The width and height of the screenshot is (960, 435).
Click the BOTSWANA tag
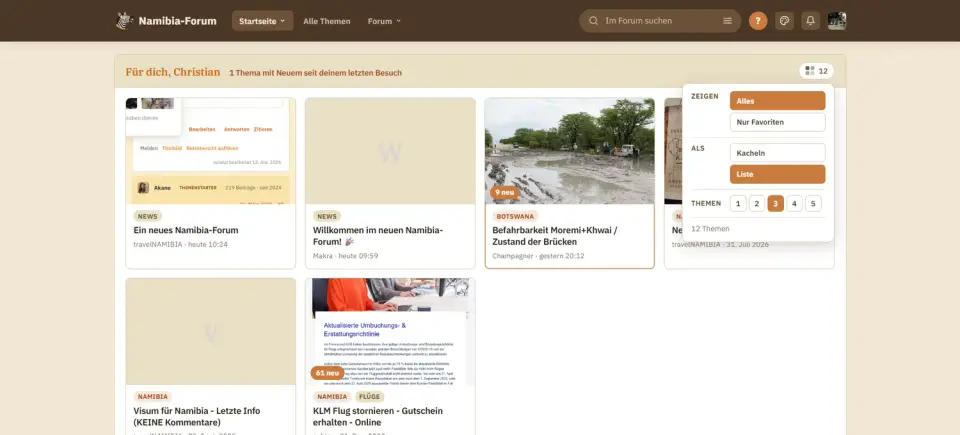515,216
